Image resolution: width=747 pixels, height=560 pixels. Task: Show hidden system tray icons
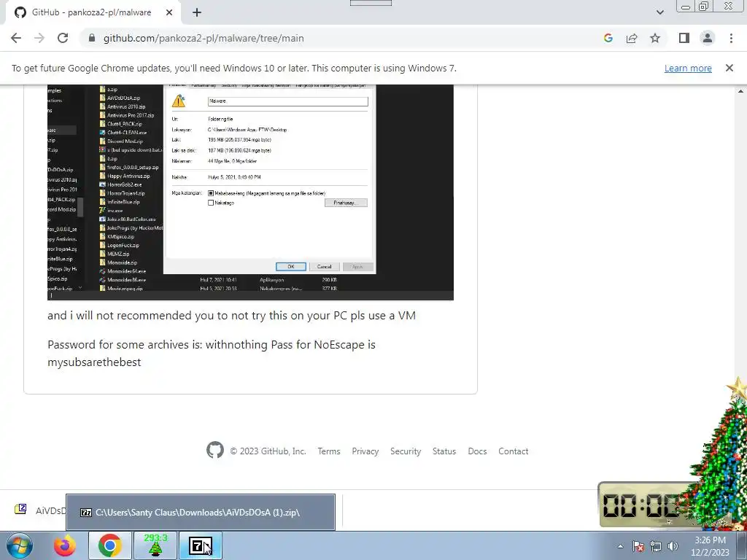pyautogui.click(x=620, y=546)
